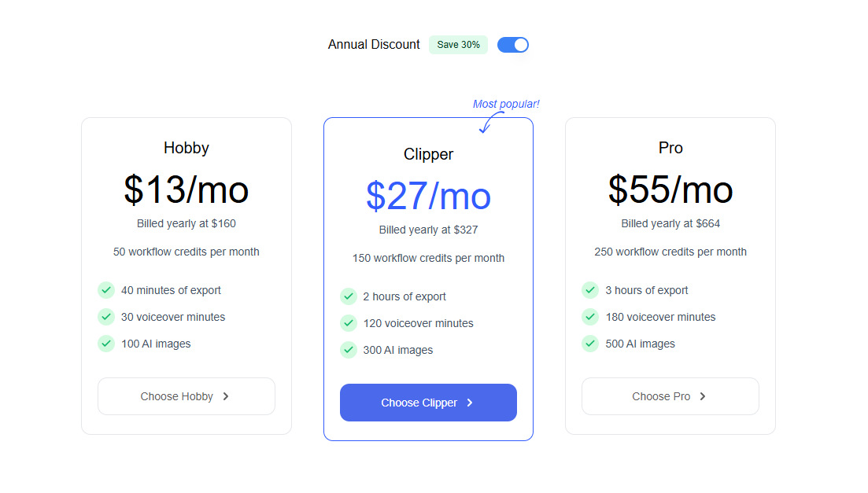Click the $27/mo Clipper price
Image resolution: width=868 pixels, height=493 pixels.
(x=428, y=197)
